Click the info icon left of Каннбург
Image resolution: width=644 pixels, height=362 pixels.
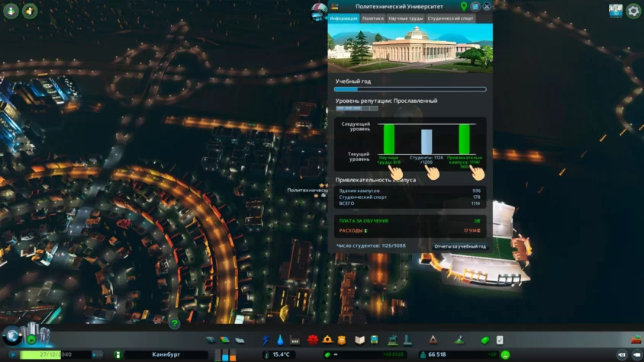point(118,354)
